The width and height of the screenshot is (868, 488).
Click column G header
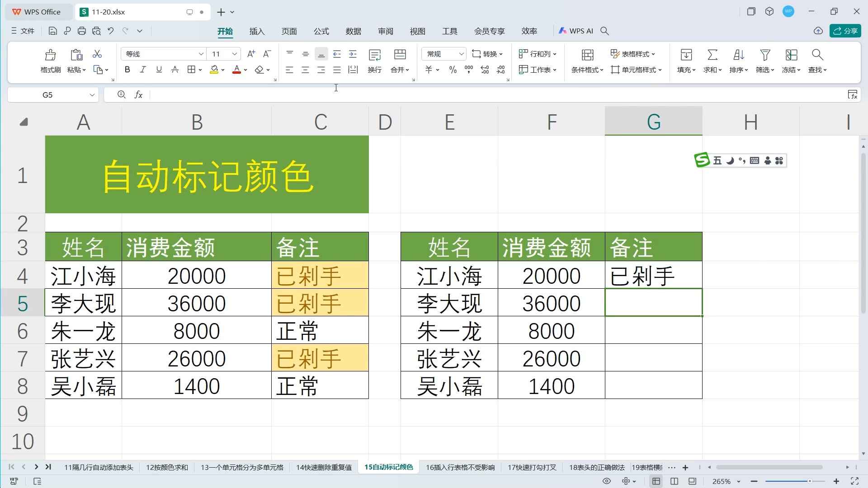654,122
